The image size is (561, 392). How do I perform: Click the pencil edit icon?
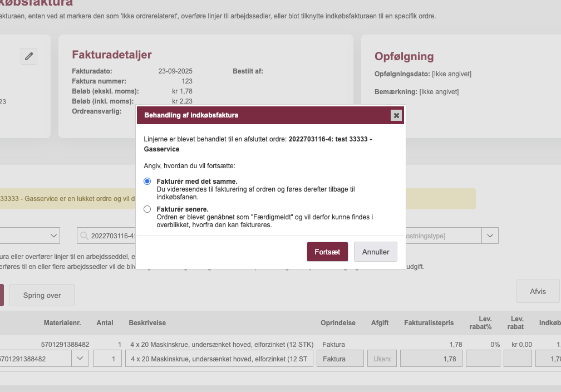(29, 56)
